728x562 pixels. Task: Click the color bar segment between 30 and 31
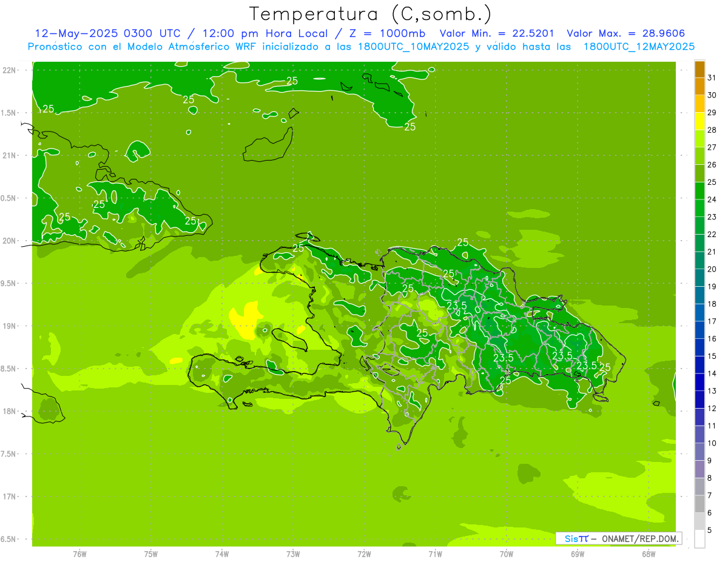pyautogui.click(x=699, y=87)
